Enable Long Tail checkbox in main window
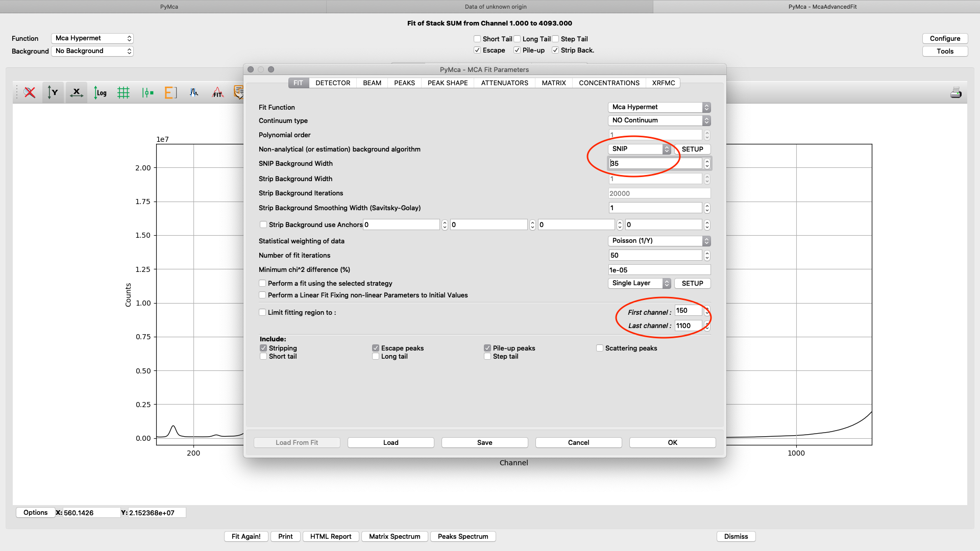Screen dimensions: 980x551 [x=517, y=39]
